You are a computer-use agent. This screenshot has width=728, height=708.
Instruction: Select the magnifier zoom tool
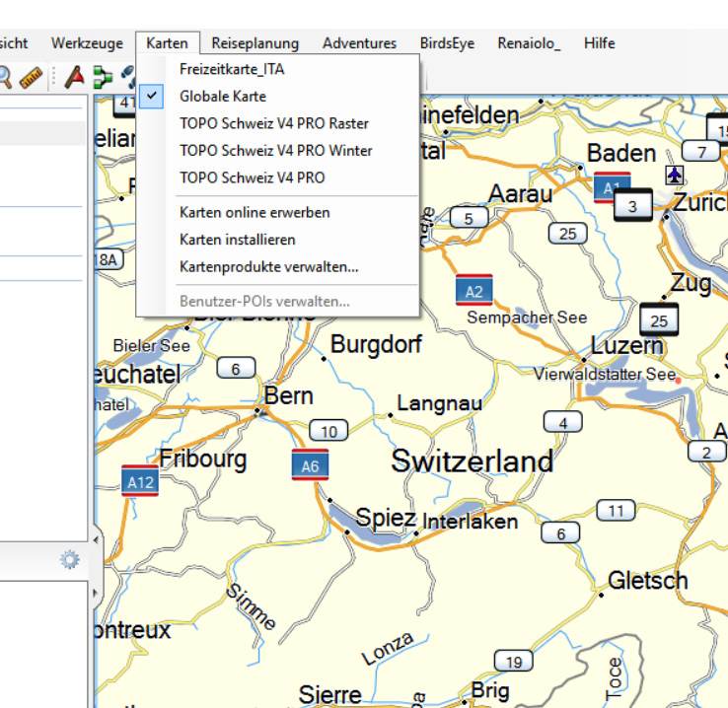tap(5, 77)
